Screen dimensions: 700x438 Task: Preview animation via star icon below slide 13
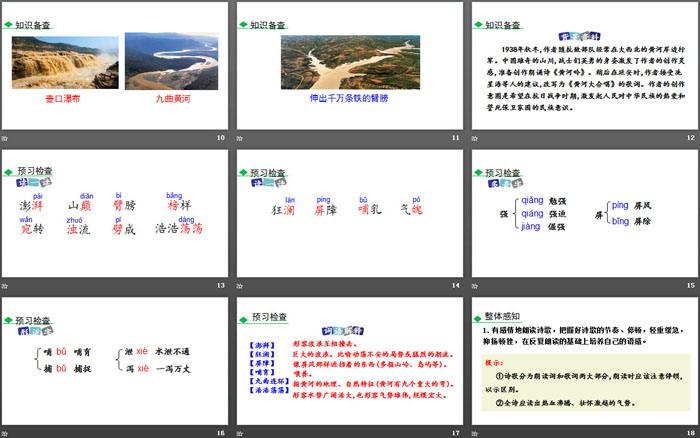pos(7,285)
